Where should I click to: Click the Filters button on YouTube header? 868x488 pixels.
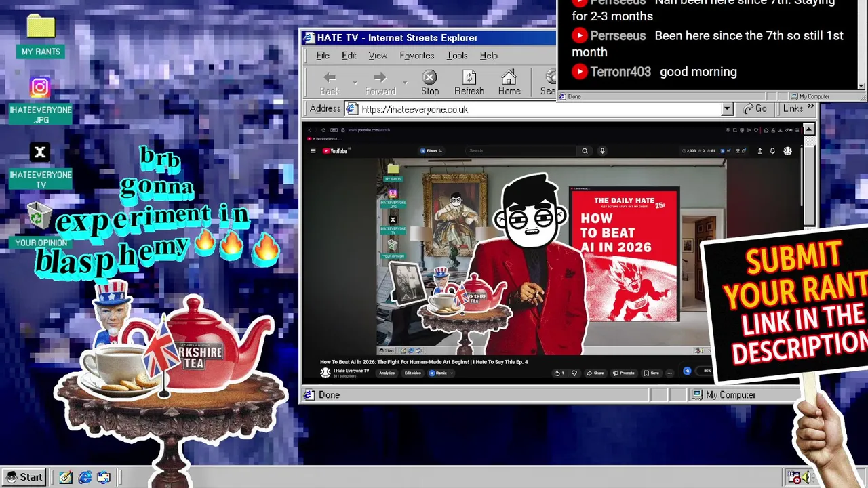pyautogui.click(x=431, y=150)
